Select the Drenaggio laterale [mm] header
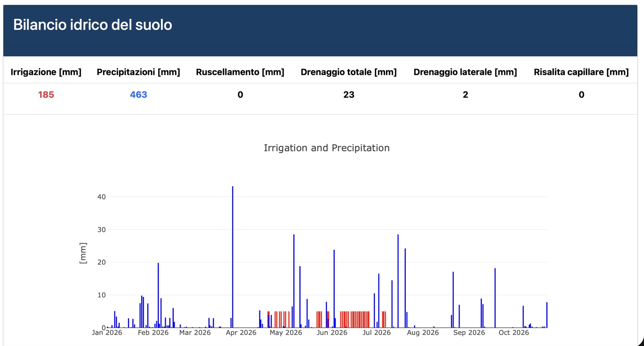 click(465, 72)
